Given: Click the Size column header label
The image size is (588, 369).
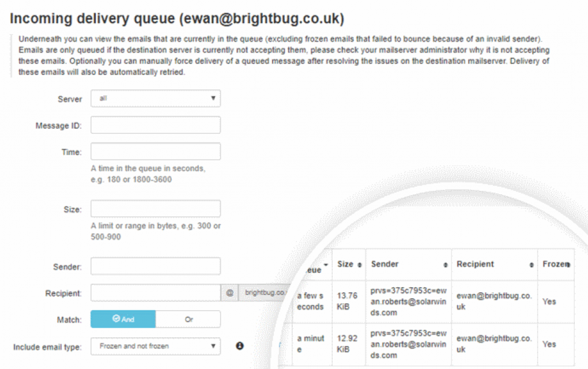Looking at the screenshot, I should (x=345, y=264).
